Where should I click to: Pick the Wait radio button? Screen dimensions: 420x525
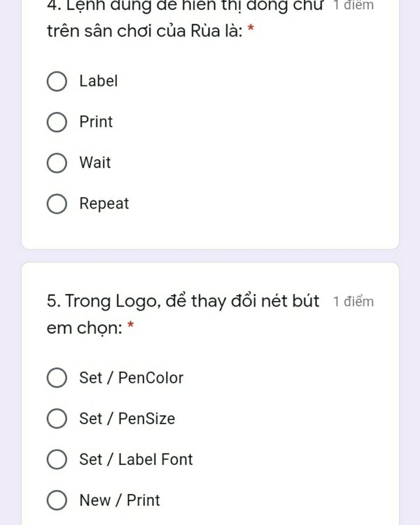pyautogui.click(x=57, y=163)
